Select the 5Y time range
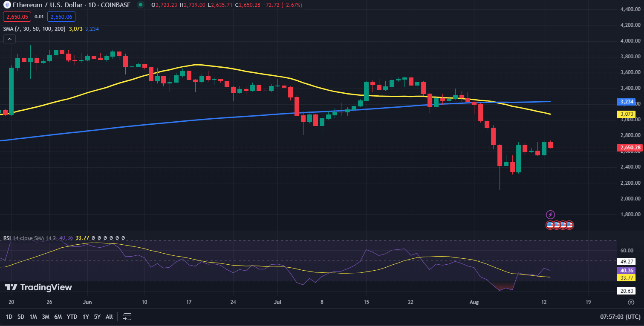This screenshot has width=644, height=326. pyautogui.click(x=98, y=317)
